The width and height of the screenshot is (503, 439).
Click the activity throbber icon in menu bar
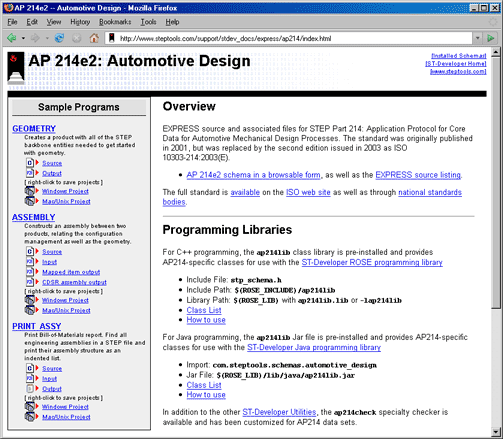coord(493,22)
